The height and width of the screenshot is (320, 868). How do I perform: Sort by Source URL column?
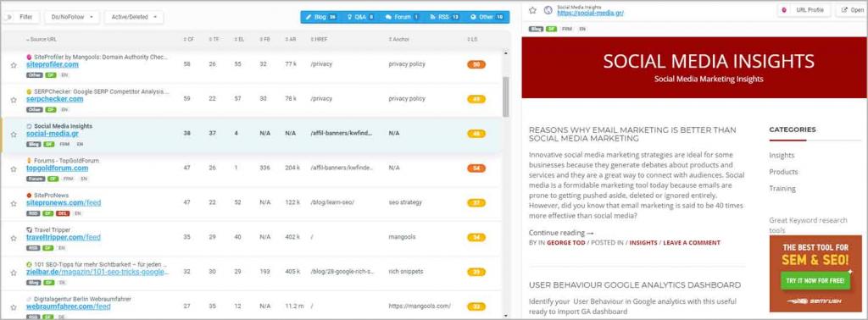pyautogui.click(x=42, y=39)
